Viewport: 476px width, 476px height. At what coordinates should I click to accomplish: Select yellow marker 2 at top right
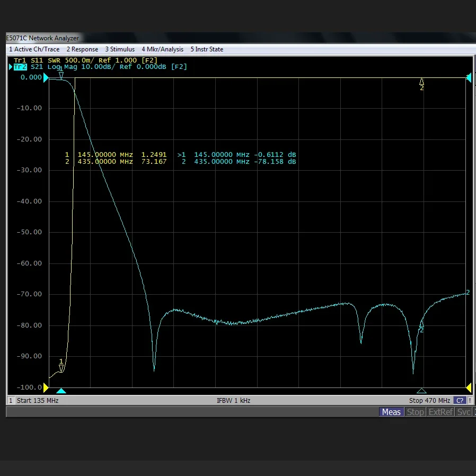point(422,82)
